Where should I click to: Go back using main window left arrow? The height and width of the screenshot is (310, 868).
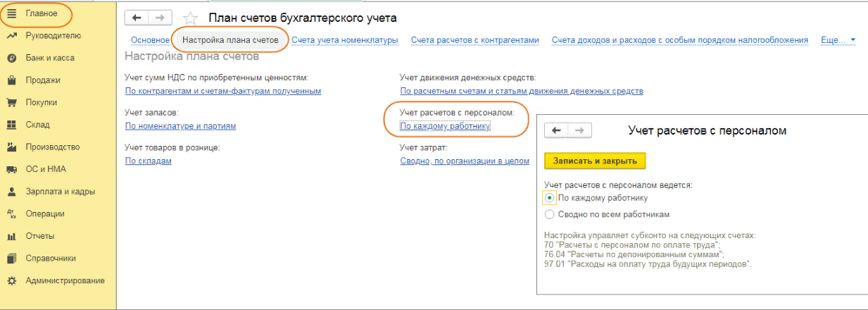pos(136,18)
